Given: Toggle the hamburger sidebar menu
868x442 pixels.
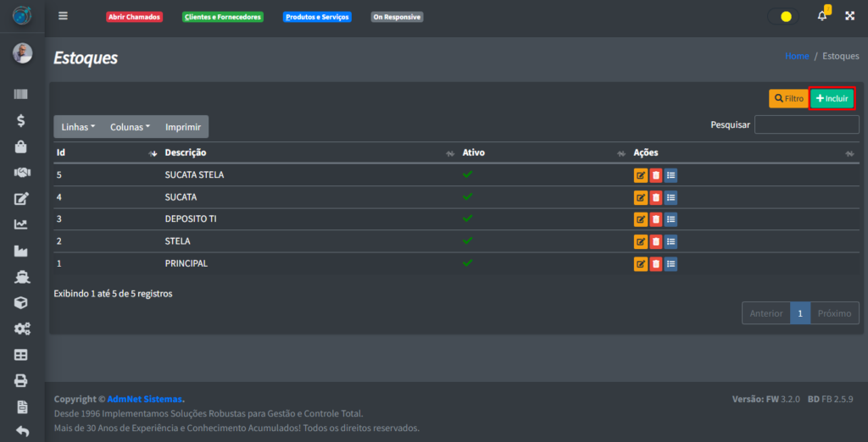Looking at the screenshot, I should pos(63,16).
